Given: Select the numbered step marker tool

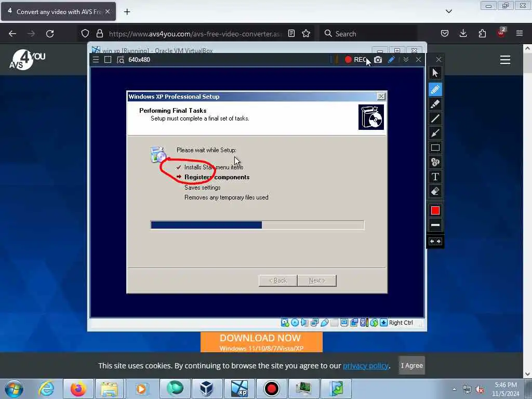Looking at the screenshot, I should 435,162.
